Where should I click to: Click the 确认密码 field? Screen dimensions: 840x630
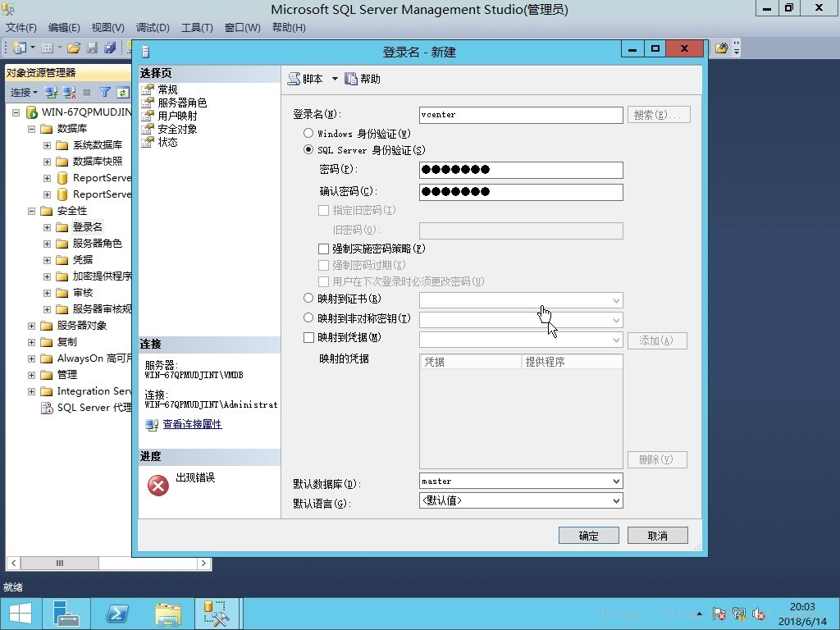[x=521, y=192]
